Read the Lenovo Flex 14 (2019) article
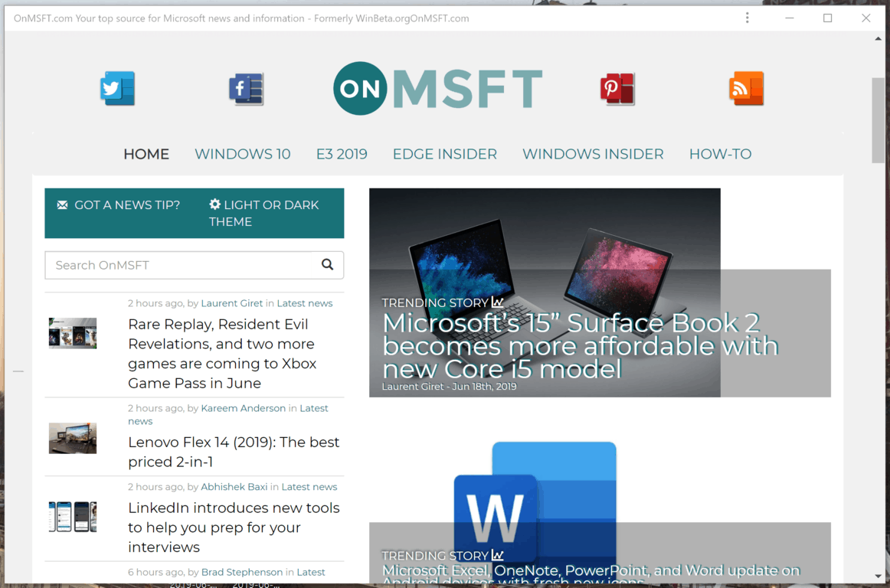The height and width of the screenshot is (588, 890). tap(234, 452)
